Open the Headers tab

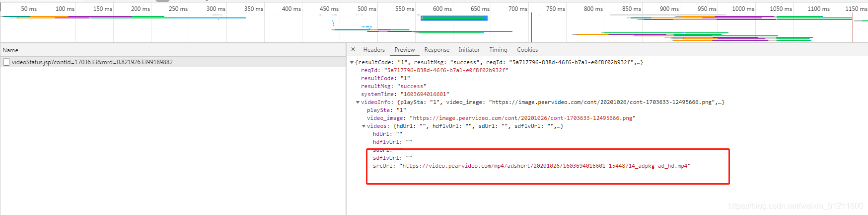(374, 50)
